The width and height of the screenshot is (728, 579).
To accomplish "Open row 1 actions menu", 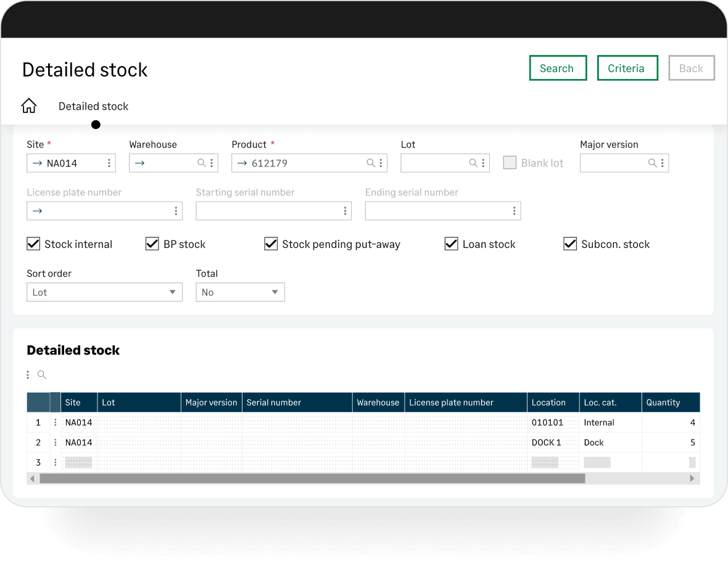I will coord(56,422).
